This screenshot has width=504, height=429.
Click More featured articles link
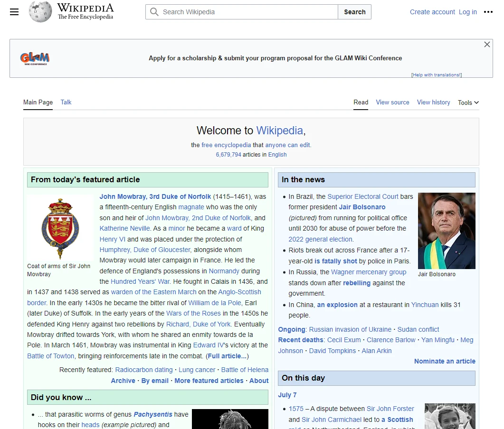coord(209,381)
